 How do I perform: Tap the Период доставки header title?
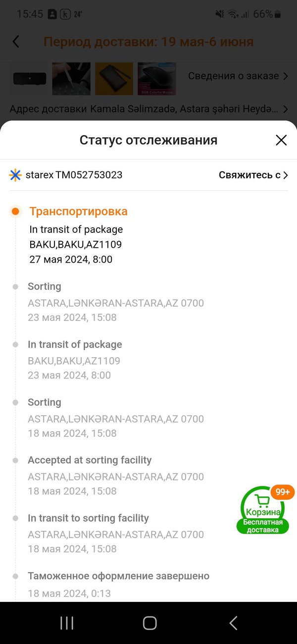click(148, 42)
